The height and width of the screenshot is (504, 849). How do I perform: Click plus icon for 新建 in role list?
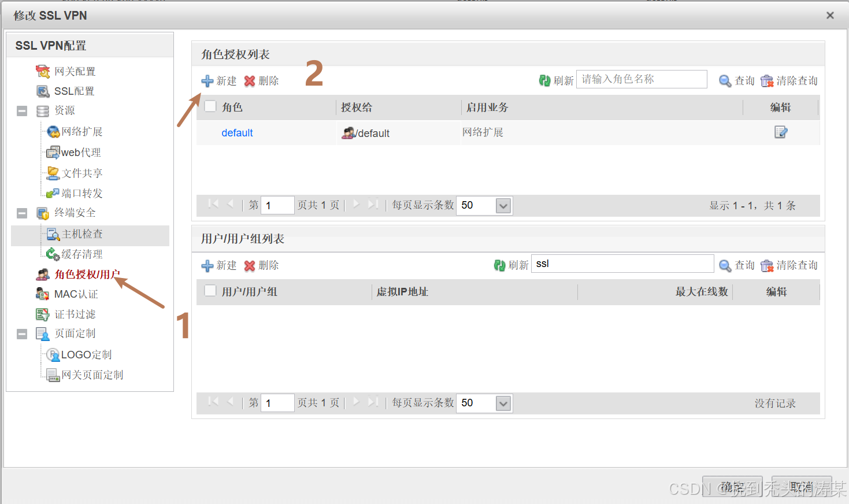click(x=207, y=81)
